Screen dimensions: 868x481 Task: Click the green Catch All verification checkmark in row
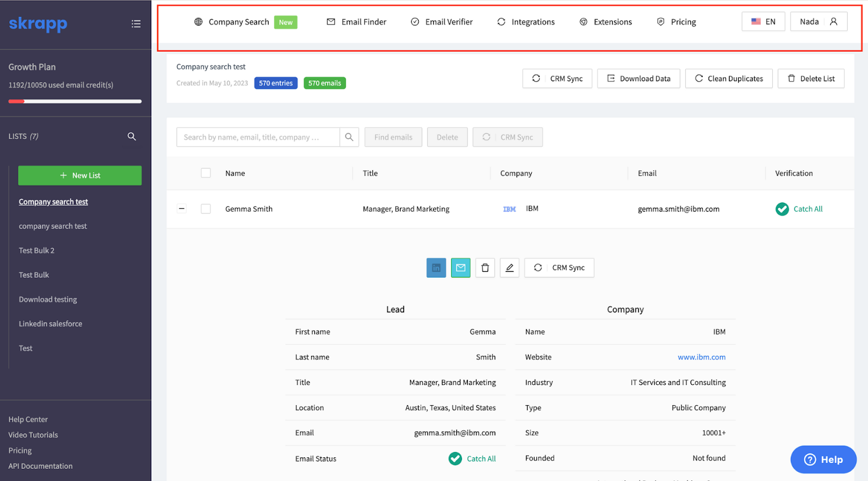pyautogui.click(x=782, y=209)
